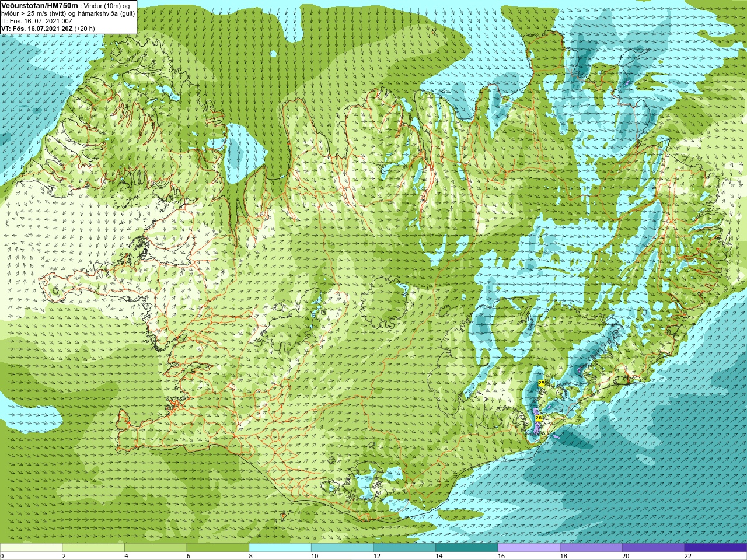The image size is (747, 560).
Task: Click the legend scale number "18"
Action: coord(564,556)
